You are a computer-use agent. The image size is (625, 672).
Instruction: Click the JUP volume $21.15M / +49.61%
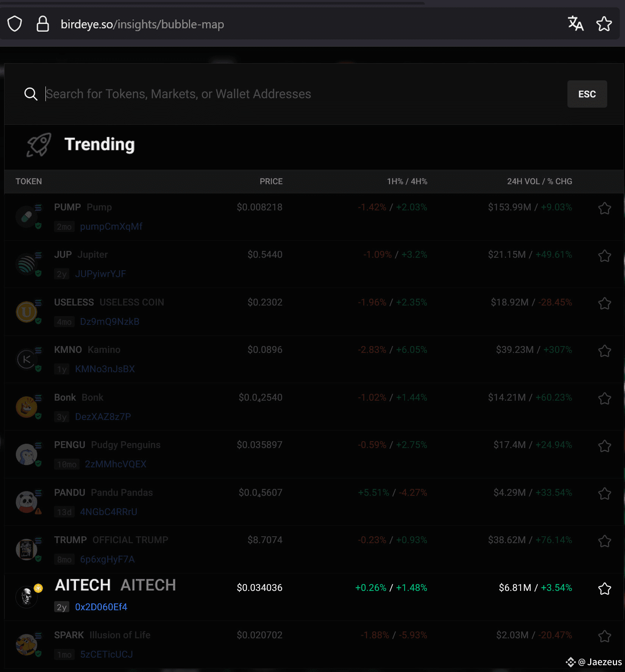(x=530, y=255)
